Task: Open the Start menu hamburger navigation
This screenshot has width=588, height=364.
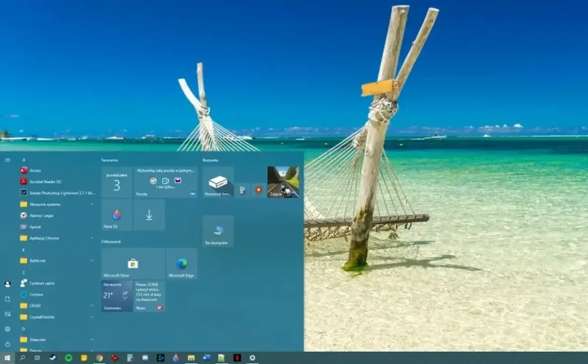Action: point(7,160)
